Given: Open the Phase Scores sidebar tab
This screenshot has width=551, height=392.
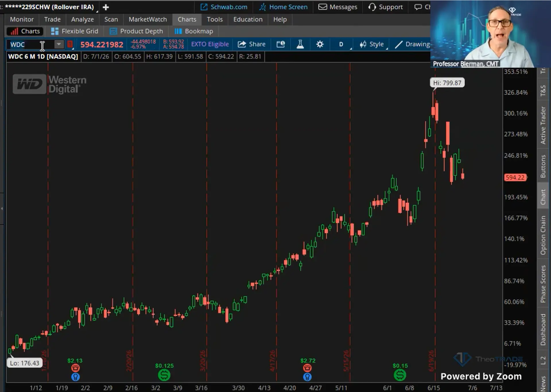Looking at the screenshot, I should tap(543, 284).
